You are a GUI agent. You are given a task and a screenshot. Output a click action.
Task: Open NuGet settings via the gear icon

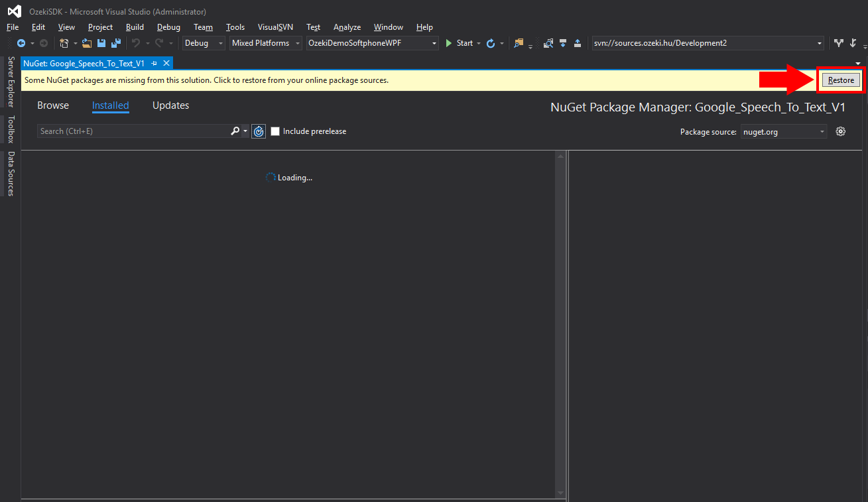[841, 131]
